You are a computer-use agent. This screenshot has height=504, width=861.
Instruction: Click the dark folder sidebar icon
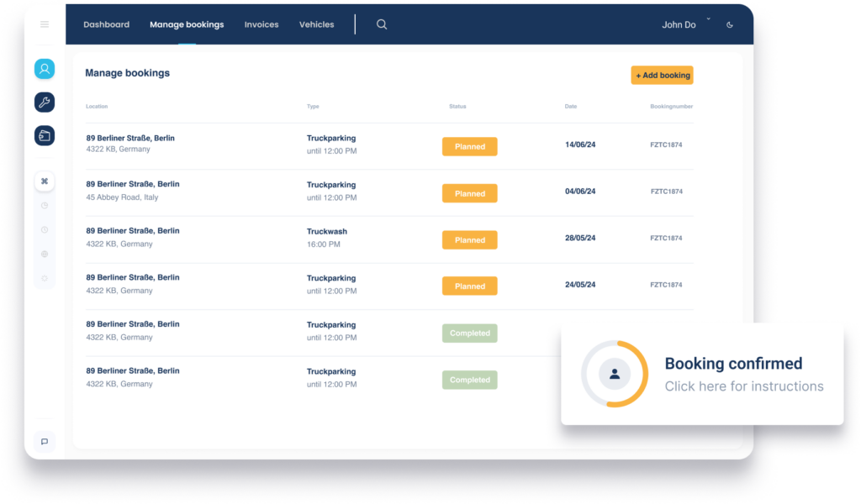(x=45, y=135)
